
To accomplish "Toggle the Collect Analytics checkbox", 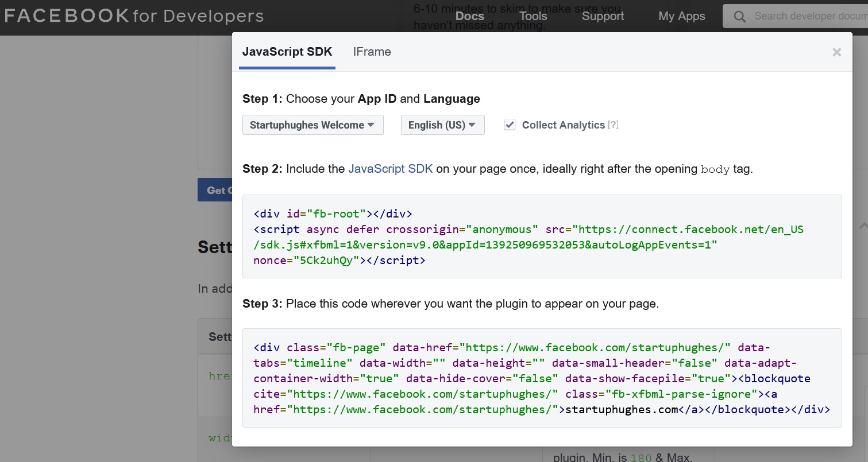I will click(510, 125).
